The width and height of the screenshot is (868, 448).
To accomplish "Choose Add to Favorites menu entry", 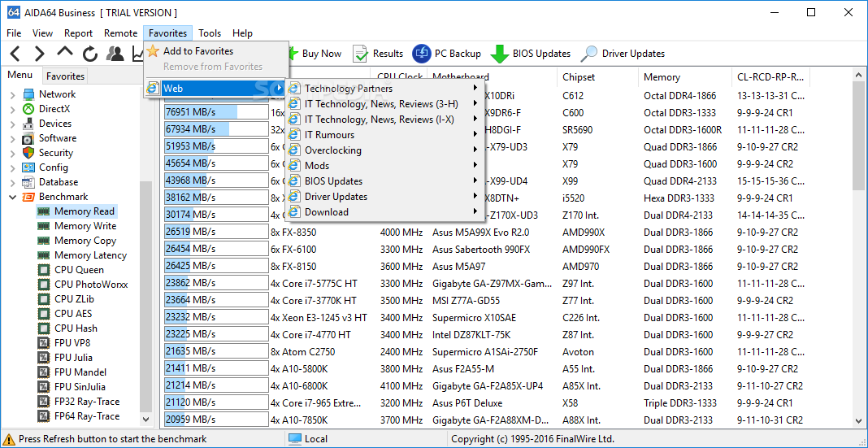I will click(x=216, y=51).
